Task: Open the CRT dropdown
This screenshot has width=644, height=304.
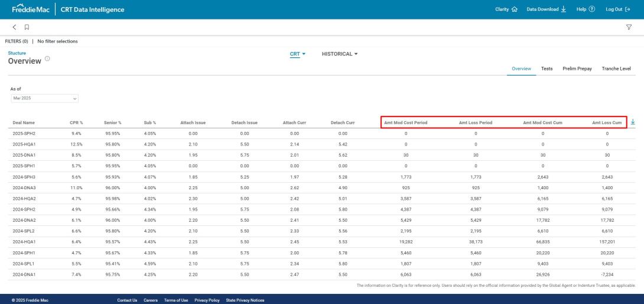Action: (298, 54)
